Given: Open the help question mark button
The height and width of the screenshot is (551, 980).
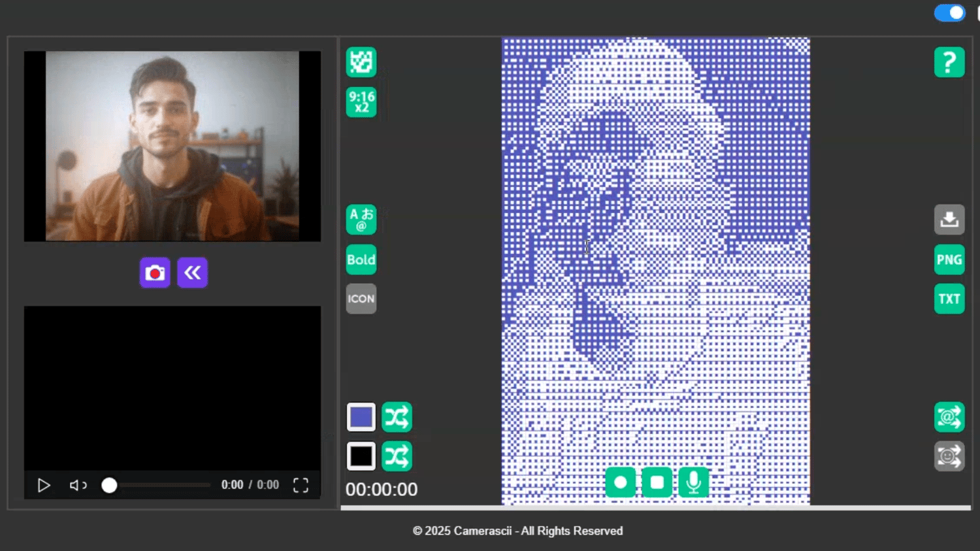Looking at the screenshot, I should (x=949, y=62).
